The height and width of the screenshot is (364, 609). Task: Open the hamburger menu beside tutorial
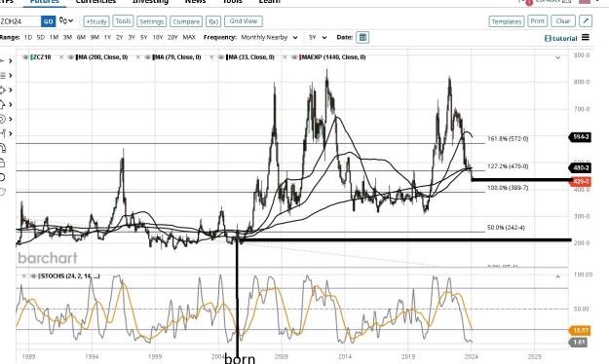point(586,38)
